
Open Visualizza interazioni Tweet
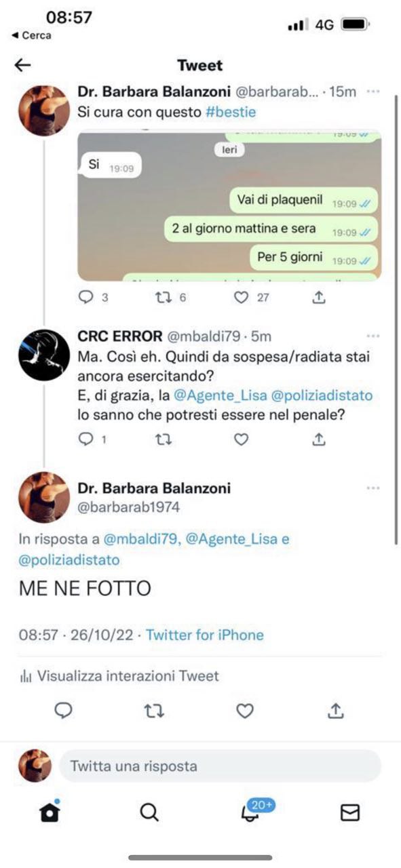tap(119, 676)
